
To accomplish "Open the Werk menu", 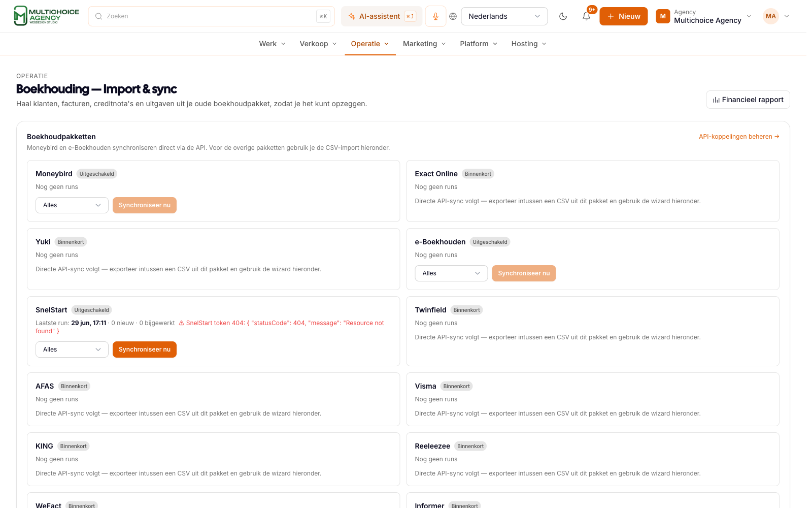I will tap(273, 44).
